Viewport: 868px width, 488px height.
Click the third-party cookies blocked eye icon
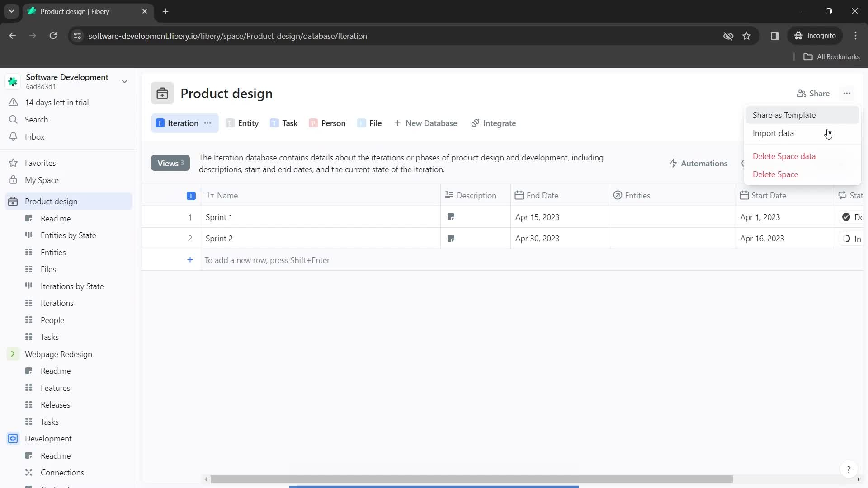[x=728, y=36]
